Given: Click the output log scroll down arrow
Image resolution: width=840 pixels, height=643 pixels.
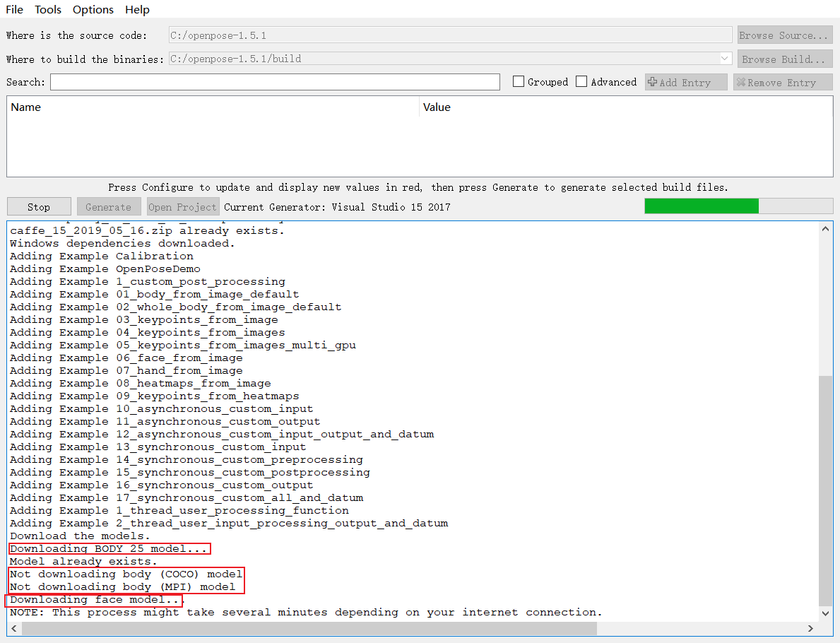Looking at the screenshot, I should coord(826,613).
